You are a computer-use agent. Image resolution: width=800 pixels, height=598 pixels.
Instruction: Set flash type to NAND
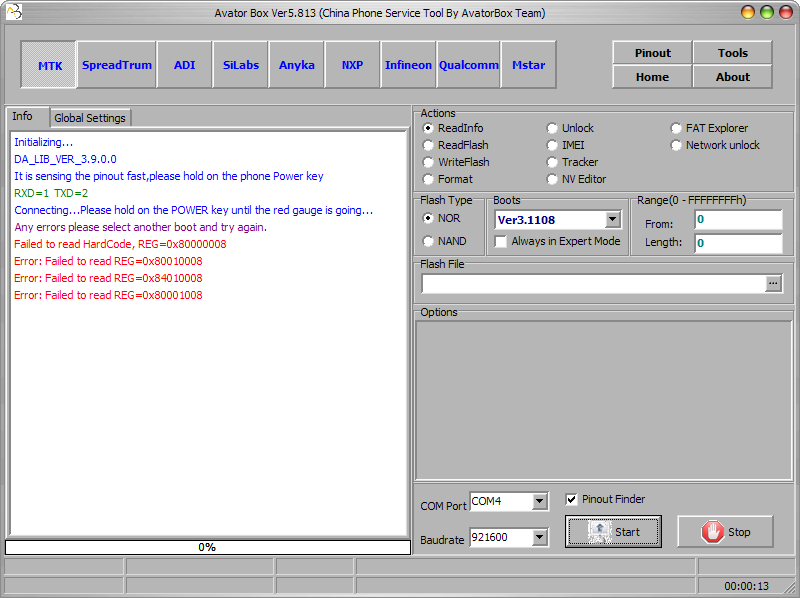pos(444,241)
